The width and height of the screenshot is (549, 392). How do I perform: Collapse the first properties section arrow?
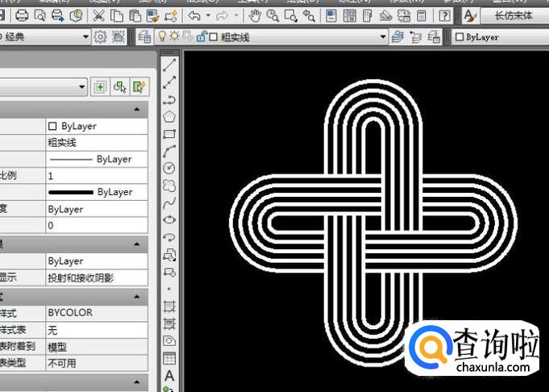pyautogui.click(x=137, y=109)
